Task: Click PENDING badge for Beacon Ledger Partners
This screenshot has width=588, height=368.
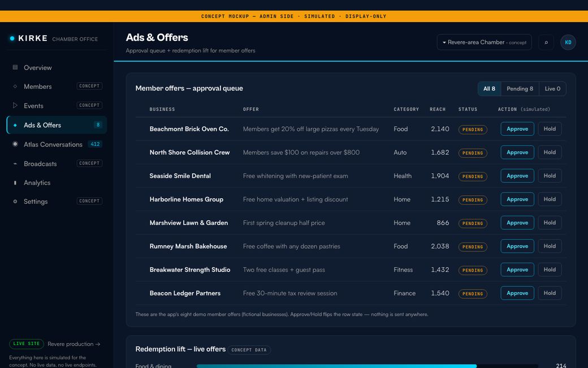Action: (x=473, y=294)
